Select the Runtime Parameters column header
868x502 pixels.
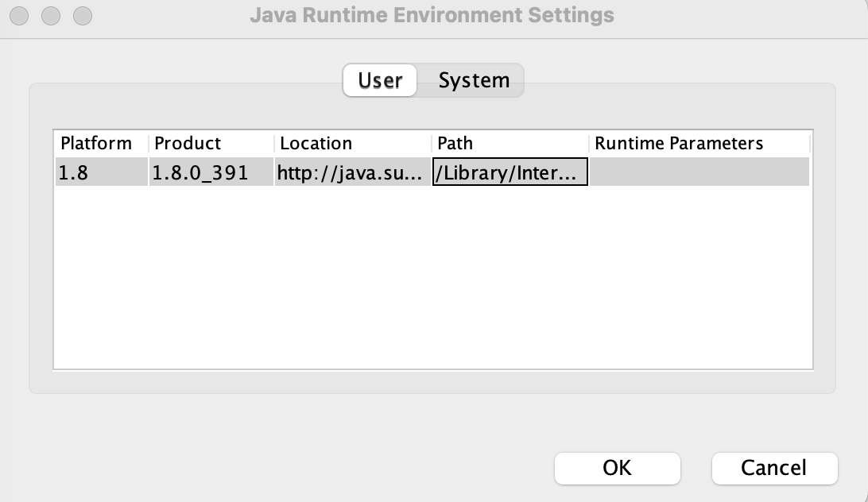click(699, 143)
